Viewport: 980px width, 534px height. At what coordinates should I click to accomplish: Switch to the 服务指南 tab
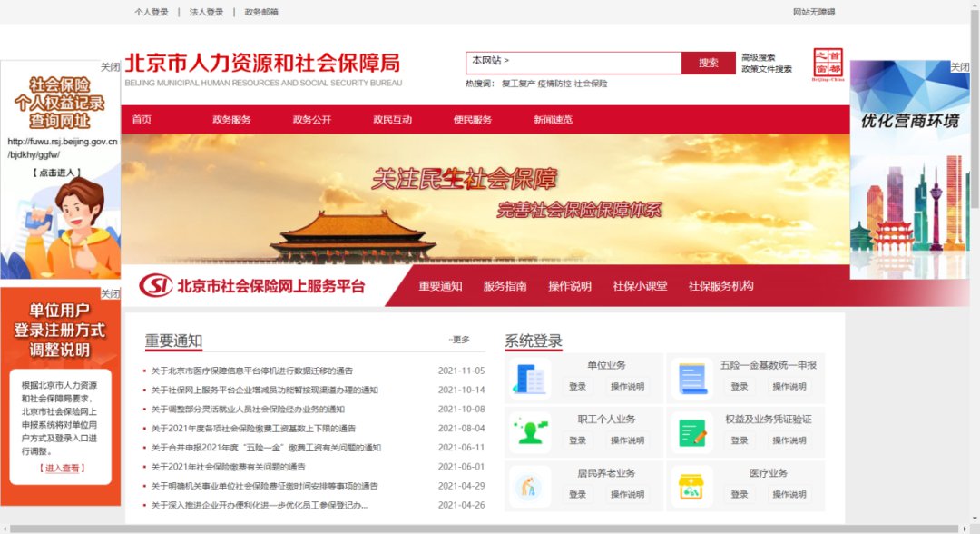point(505,286)
